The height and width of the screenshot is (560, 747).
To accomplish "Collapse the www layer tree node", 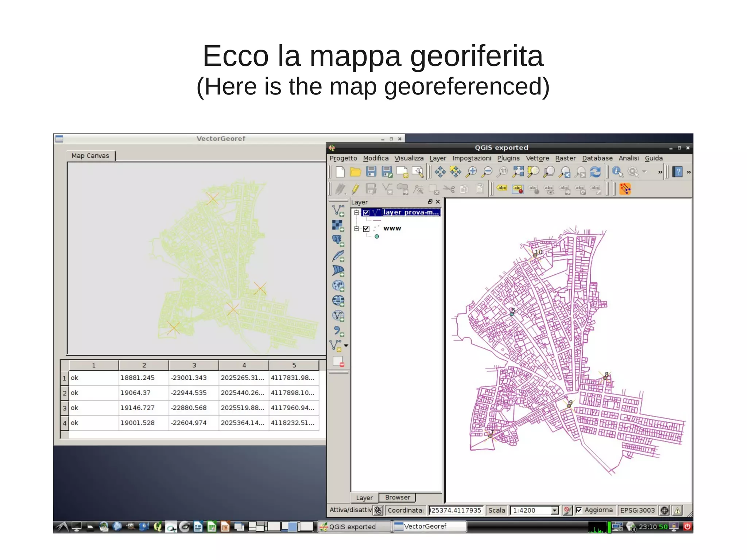I will click(356, 228).
